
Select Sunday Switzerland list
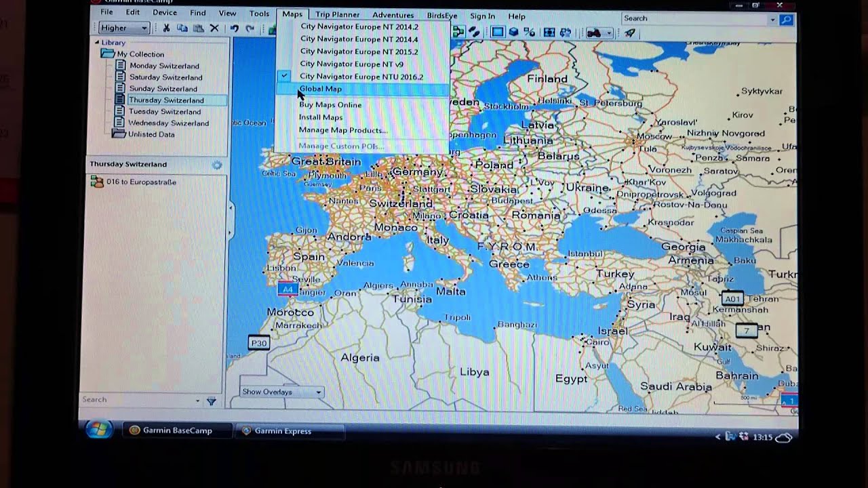point(163,89)
